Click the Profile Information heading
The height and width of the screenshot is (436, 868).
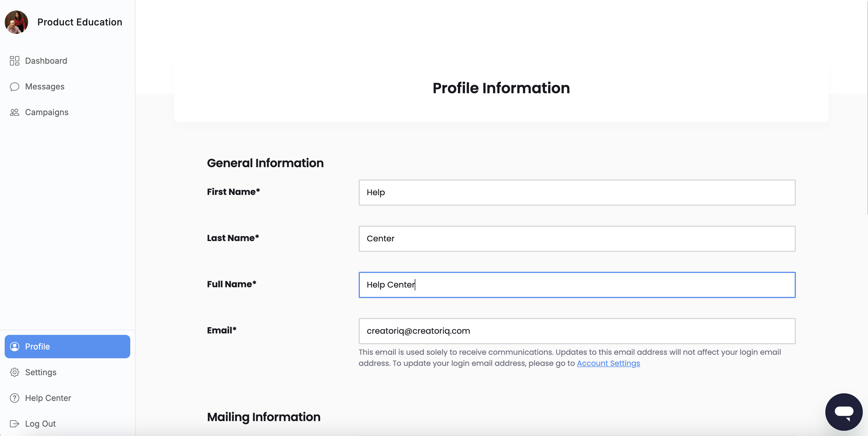coord(501,88)
